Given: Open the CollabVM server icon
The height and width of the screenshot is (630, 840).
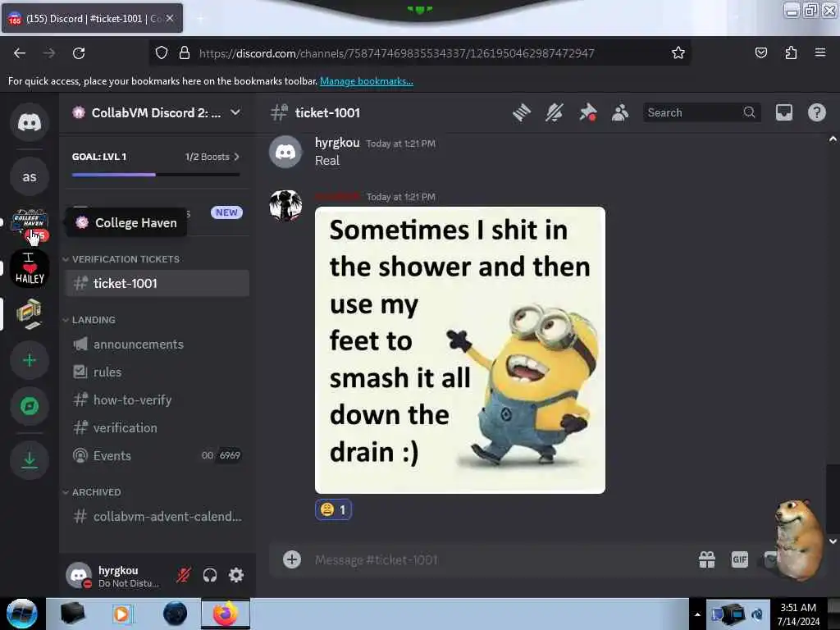Looking at the screenshot, I should click(x=30, y=314).
